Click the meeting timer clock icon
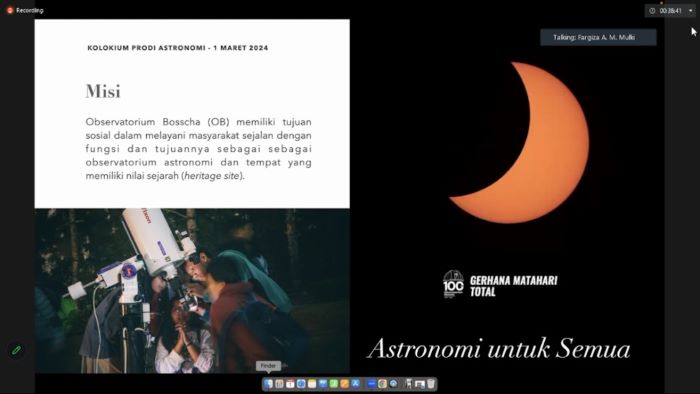The width and height of the screenshot is (700, 394). pyautogui.click(x=652, y=11)
